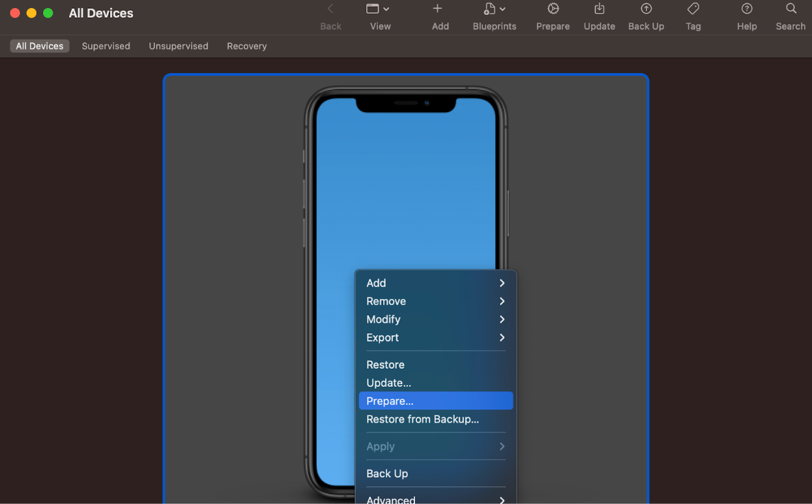Image resolution: width=812 pixels, height=504 pixels.
Task: Switch to the Supervised filter
Action: click(x=106, y=46)
